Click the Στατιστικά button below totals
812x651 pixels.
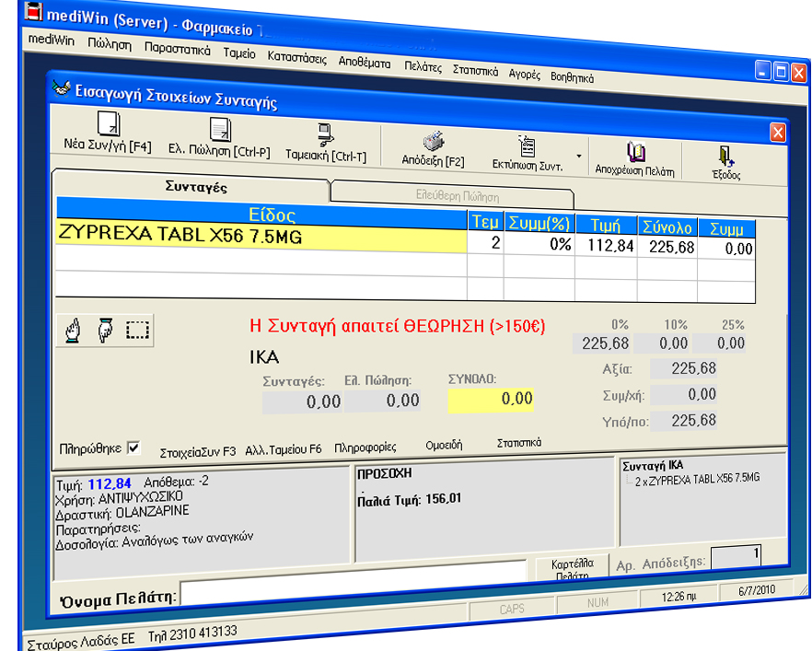point(519,443)
